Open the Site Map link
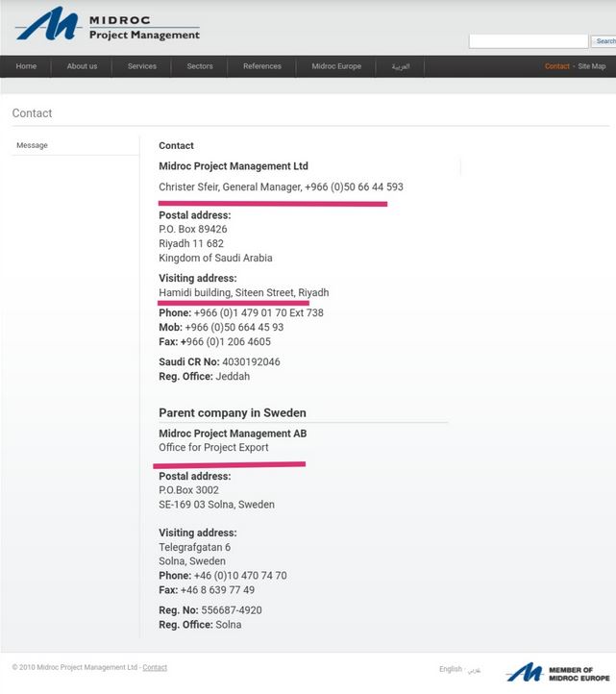Screen dimensions: 616x694 tap(592, 66)
